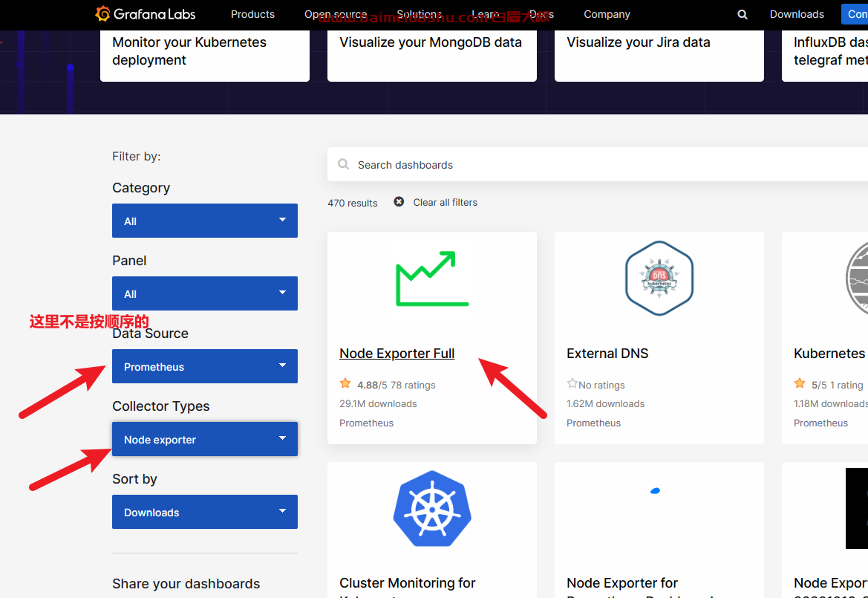Open the Node Exporter Full dashboard link
Screen dimensions: 868x598
(397, 354)
